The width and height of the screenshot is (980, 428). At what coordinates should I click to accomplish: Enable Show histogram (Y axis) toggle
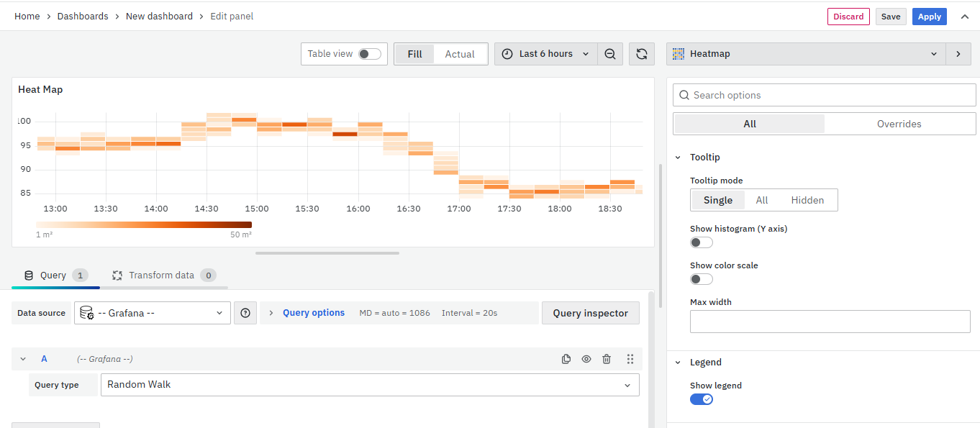[701, 242]
